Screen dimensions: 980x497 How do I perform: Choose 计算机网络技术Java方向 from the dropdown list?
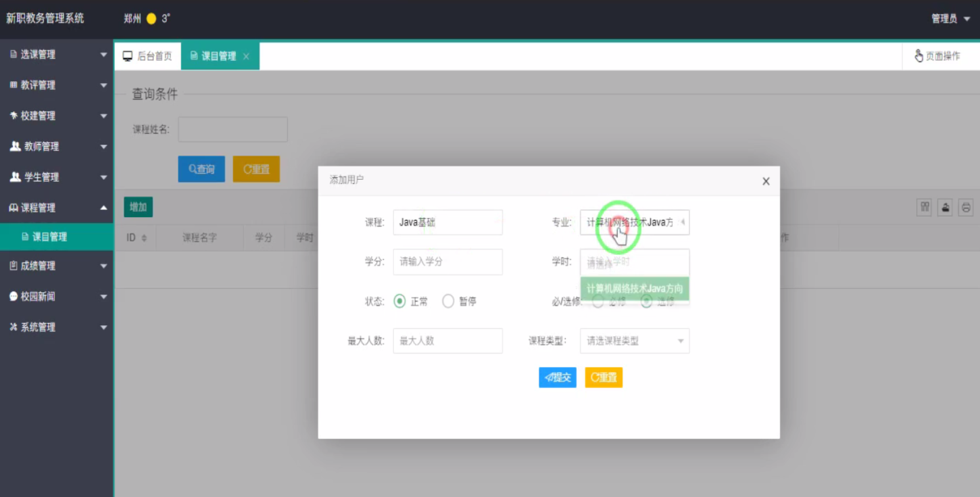[635, 289]
